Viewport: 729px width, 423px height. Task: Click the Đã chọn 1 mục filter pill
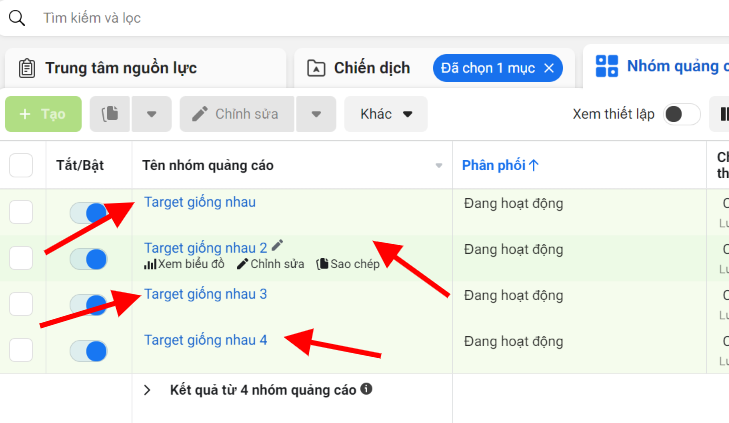[x=497, y=68]
